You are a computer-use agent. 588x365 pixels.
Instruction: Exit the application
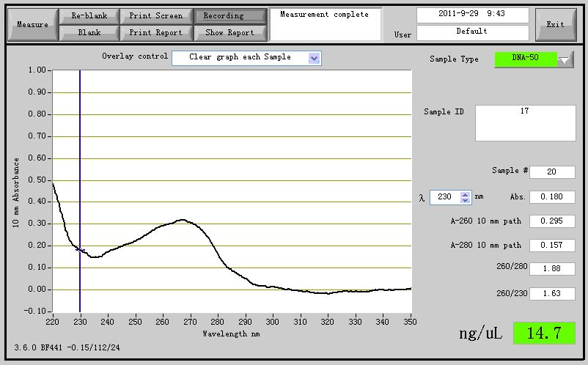[556, 25]
